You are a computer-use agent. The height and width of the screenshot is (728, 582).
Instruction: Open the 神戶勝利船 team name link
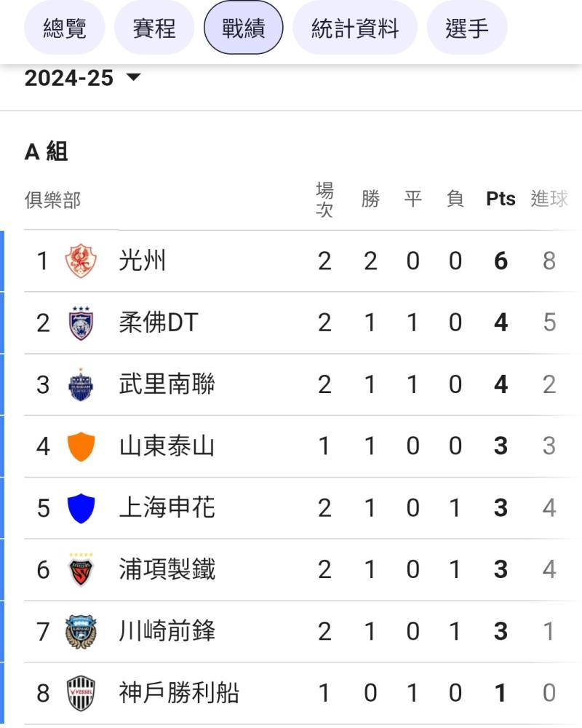pos(179,693)
